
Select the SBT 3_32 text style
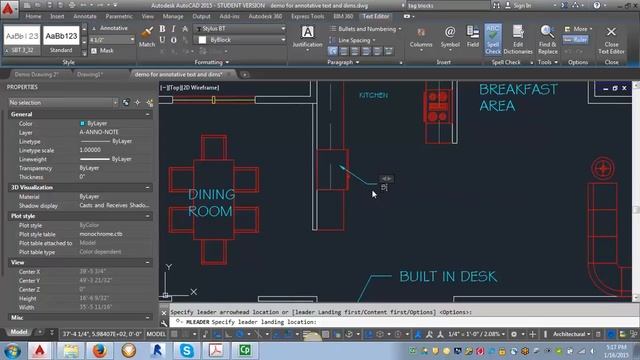click(22, 40)
